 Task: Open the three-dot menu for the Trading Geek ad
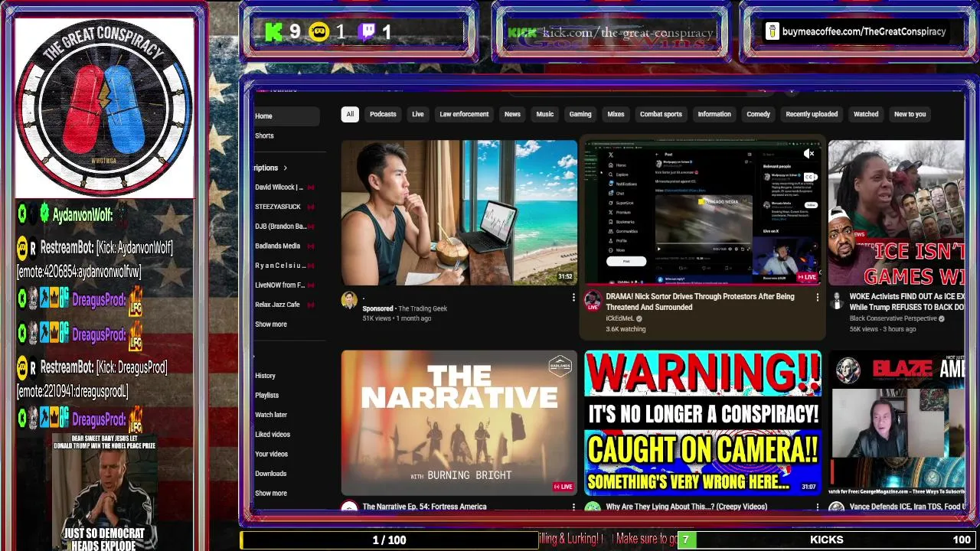(573, 297)
